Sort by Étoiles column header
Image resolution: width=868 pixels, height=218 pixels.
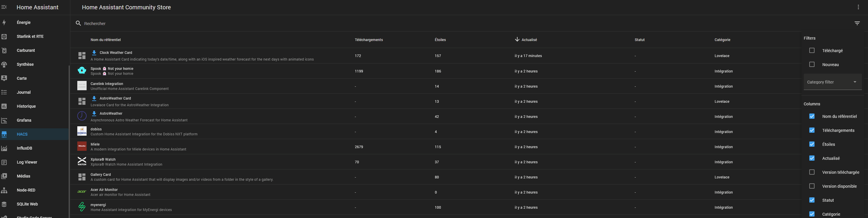(440, 40)
